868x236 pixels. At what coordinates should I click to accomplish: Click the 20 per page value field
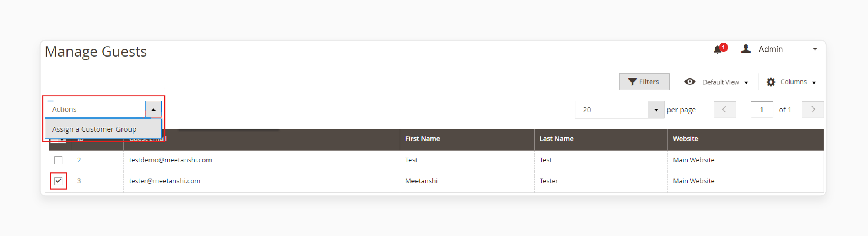[611, 110]
